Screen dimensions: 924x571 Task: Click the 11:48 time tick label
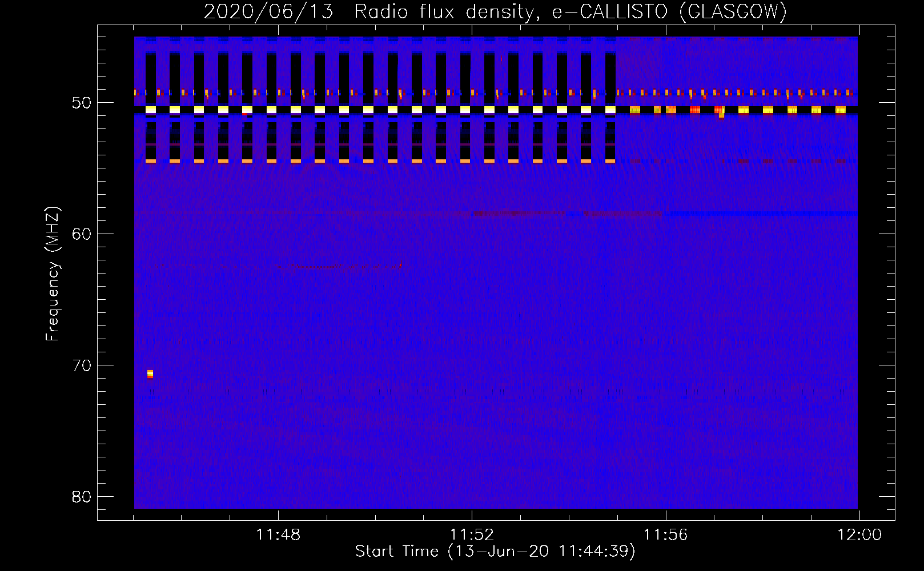pyautogui.click(x=278, y=535)
